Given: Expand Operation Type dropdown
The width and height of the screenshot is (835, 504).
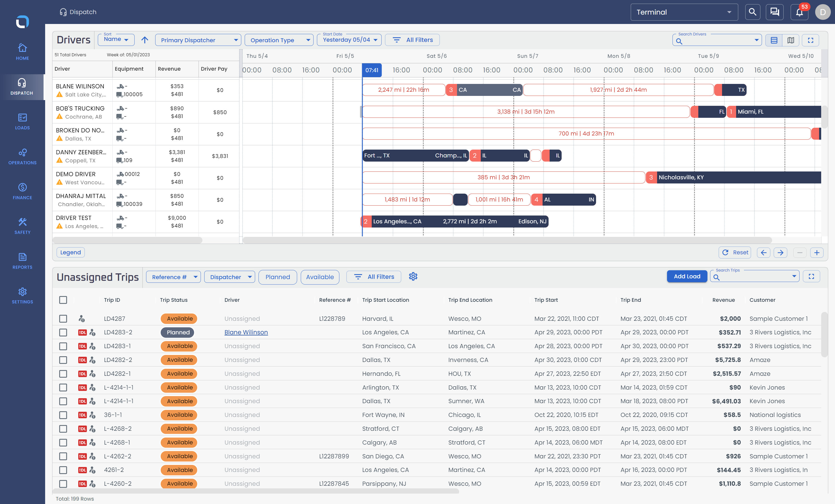Looking at the screenshot, I should click(x=279, y=40).
